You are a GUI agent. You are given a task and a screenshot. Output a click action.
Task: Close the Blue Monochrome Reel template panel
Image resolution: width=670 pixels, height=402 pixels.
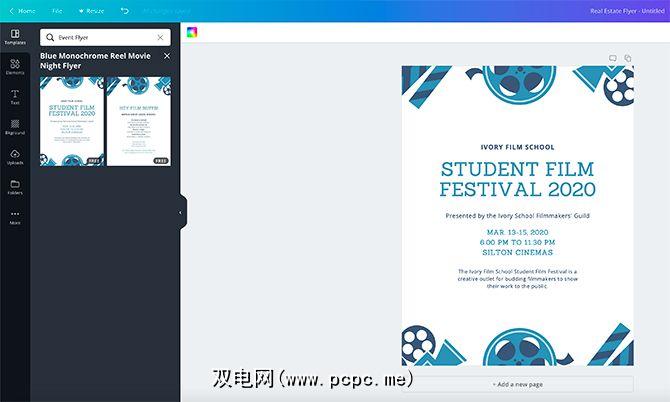click(167, 56)
